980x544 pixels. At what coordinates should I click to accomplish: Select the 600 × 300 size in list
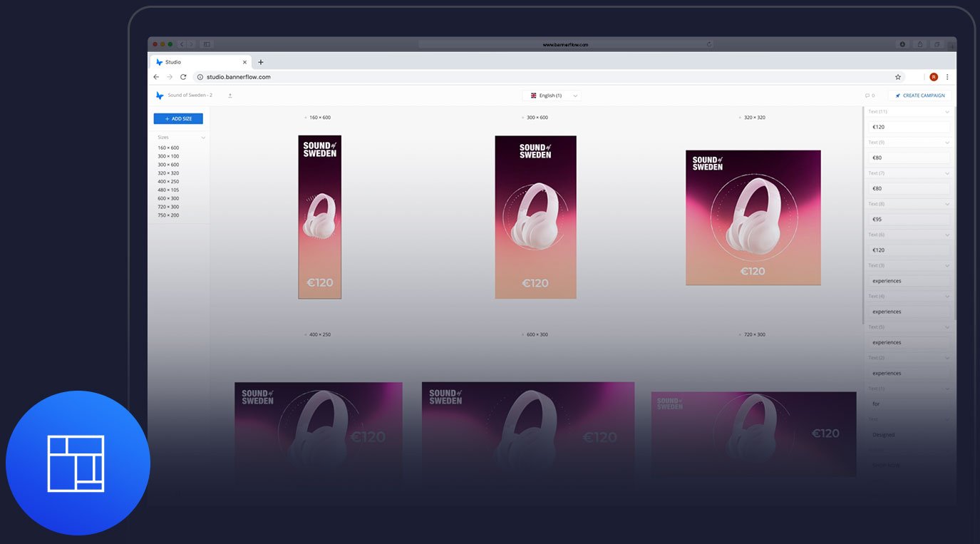(x=168, y=198)
